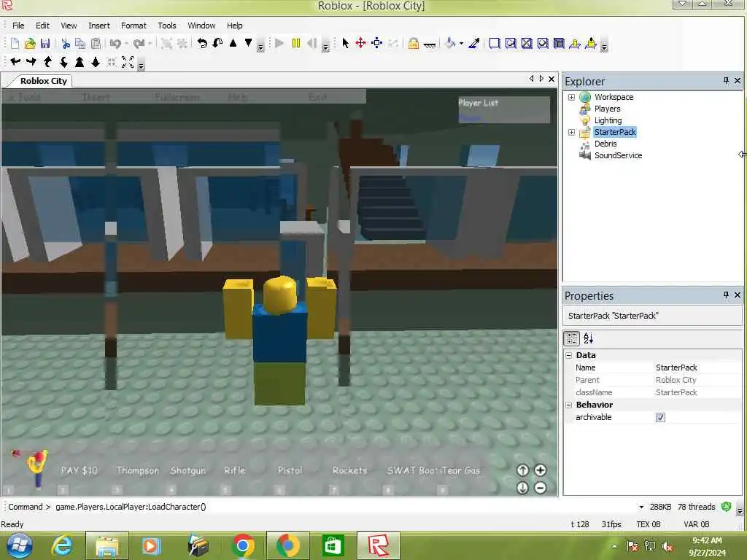Select the smooth surface tool (empty square)
The image size is (747, 560).
click(x=495, y=43)
